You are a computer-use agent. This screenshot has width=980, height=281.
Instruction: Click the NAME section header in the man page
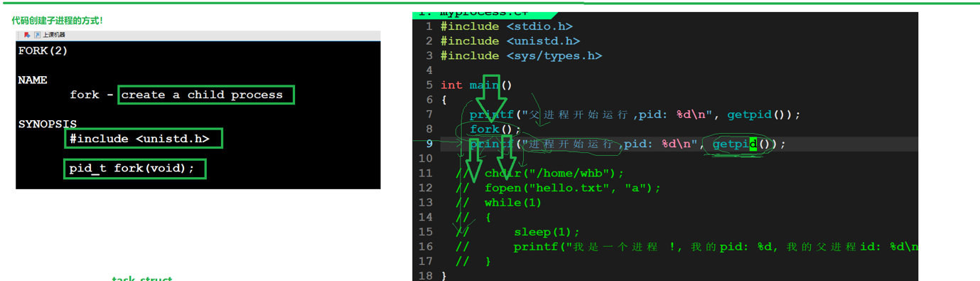(x=33, y=80)
